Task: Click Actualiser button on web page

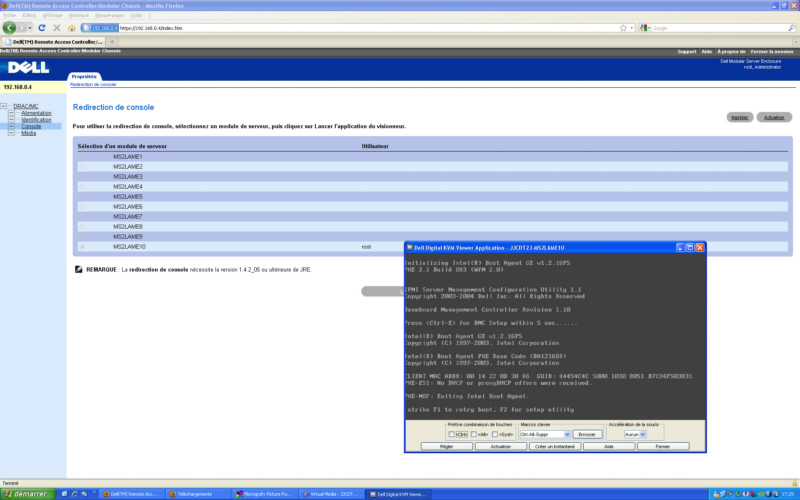Action: [774, 117]
